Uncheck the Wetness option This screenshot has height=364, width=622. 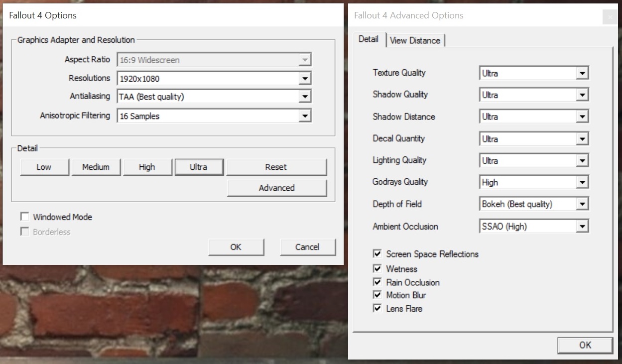click(x=377, y=269)
